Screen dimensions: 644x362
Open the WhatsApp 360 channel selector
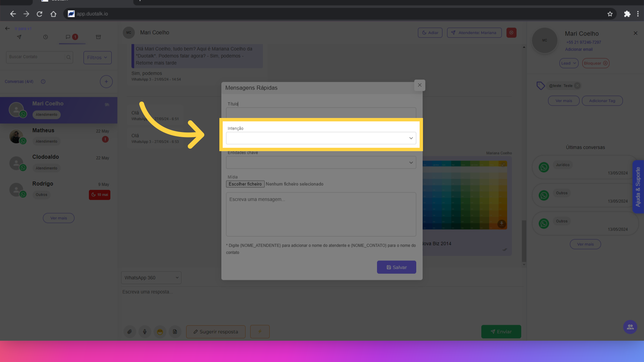click(x=151, y=278)
